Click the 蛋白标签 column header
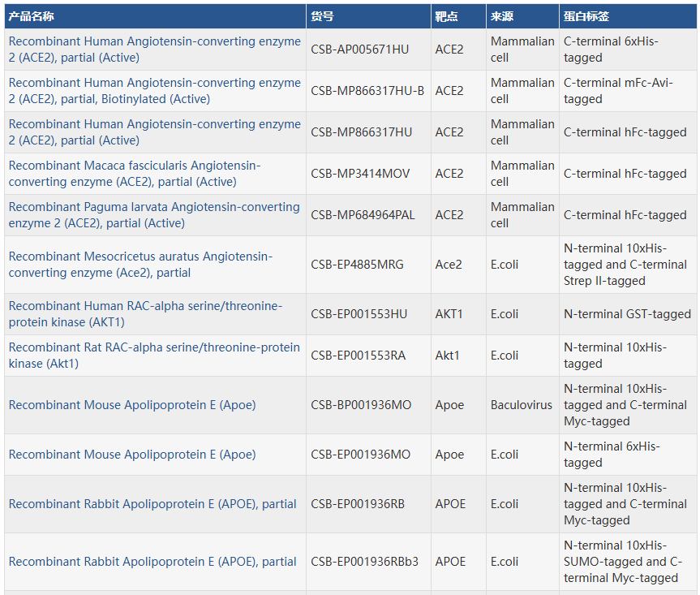Screen dimensions: 700x595 pyautogui.click(x=586, y=16)
